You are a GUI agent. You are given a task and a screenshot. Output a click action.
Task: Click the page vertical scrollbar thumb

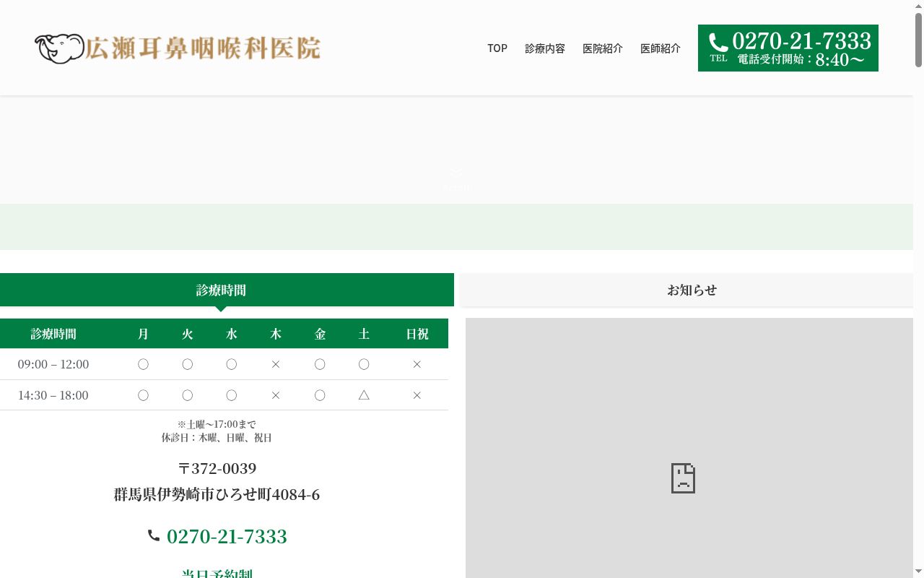pos(918,40)
